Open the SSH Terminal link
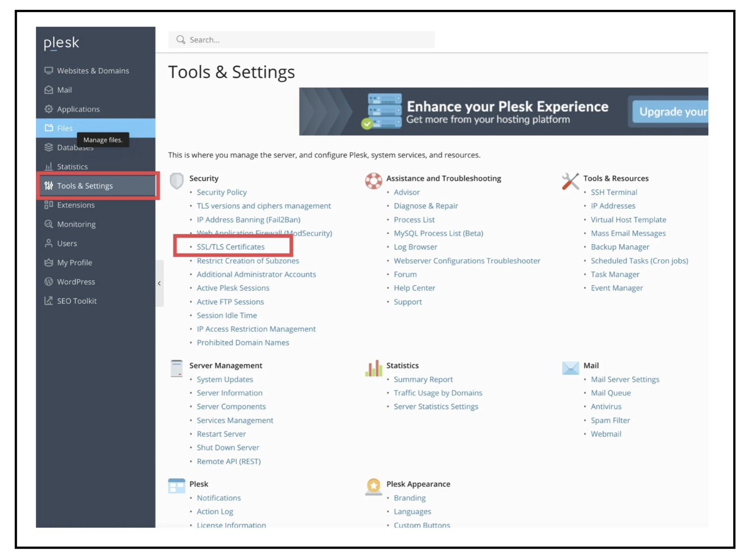The width and height of the screenshot is (750, 560). pyautogui.click(x=614, y=192)
